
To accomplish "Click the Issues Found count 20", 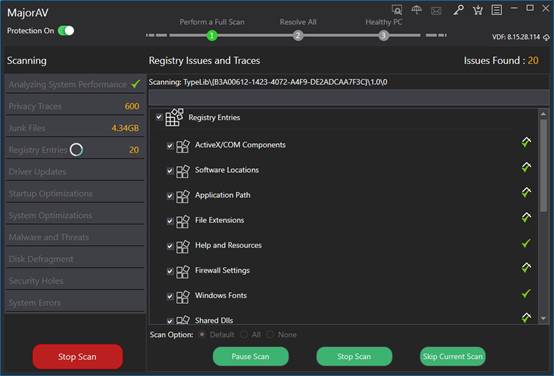I will tap(533, 60).
